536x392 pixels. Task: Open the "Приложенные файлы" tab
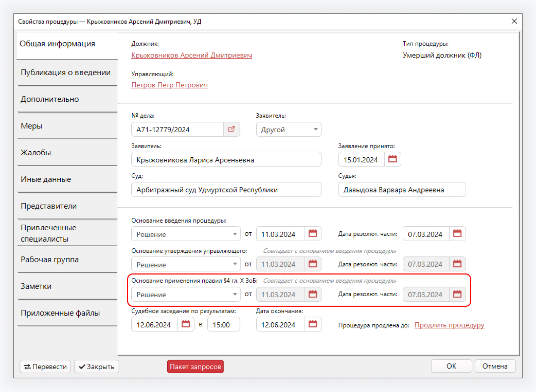pos(67,313)
